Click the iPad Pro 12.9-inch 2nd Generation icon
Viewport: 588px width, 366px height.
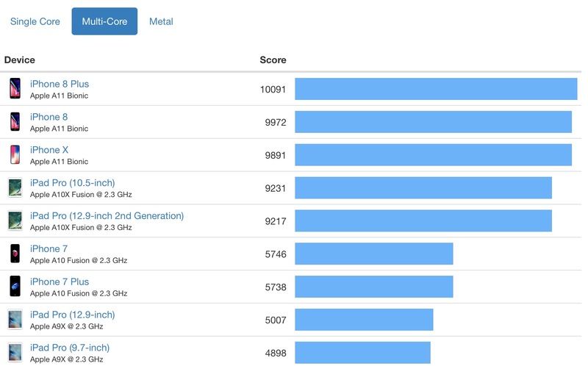coord(15,220)
